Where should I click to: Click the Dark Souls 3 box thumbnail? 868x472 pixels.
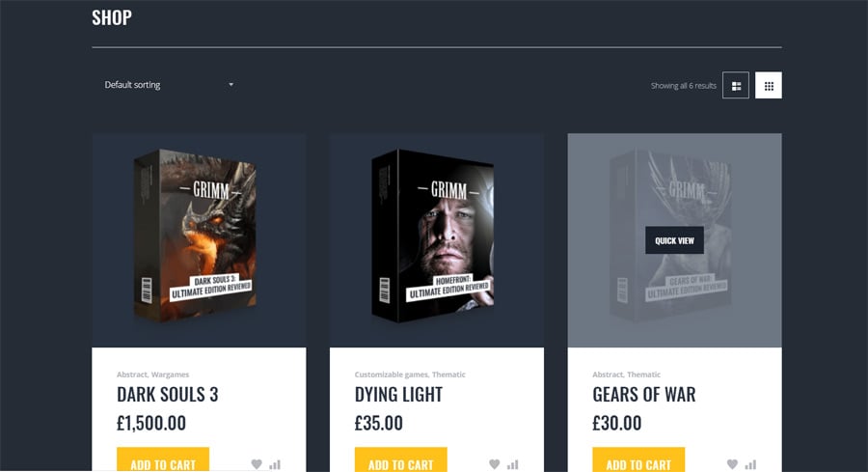point(196,236)
